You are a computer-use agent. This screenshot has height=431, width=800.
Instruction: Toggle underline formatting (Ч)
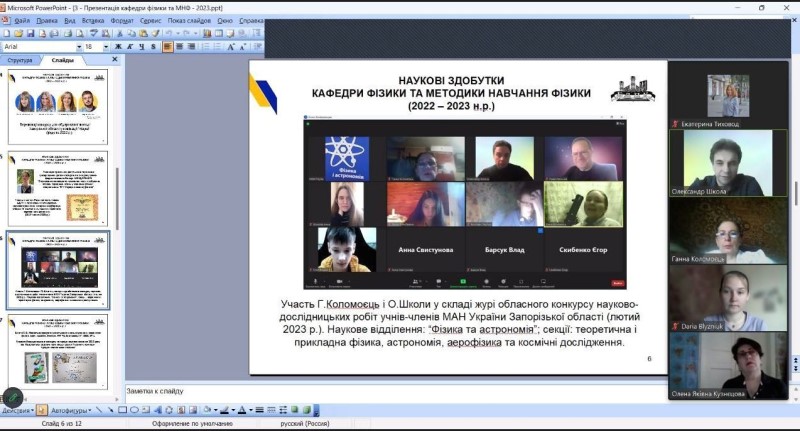pyautogui.click(x=142, y=46)
